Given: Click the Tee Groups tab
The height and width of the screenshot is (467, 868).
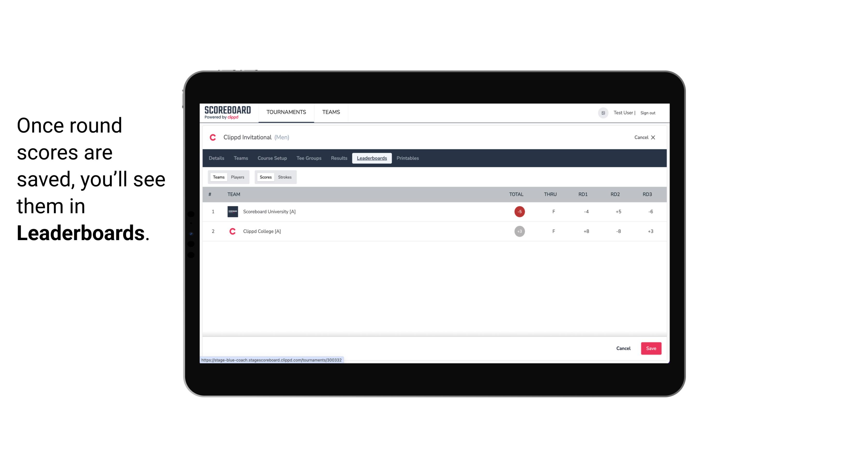Looking at the screenshot, I should (308, 158).
